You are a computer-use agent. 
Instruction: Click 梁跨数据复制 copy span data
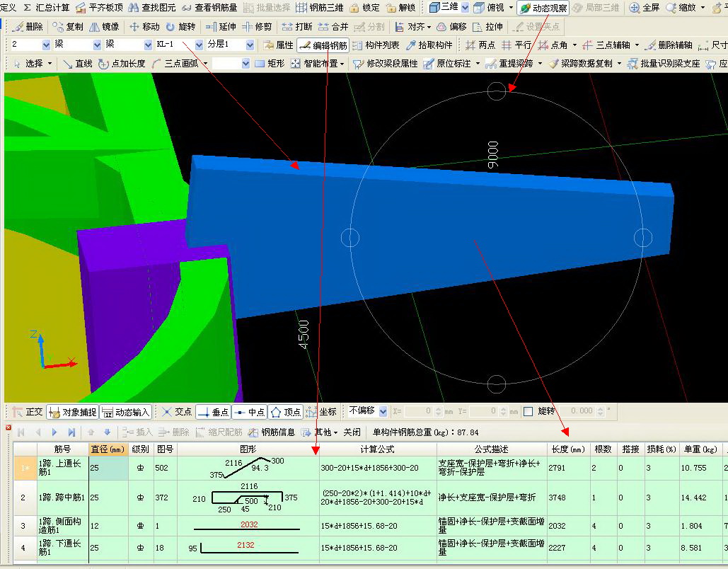(580, 63)
